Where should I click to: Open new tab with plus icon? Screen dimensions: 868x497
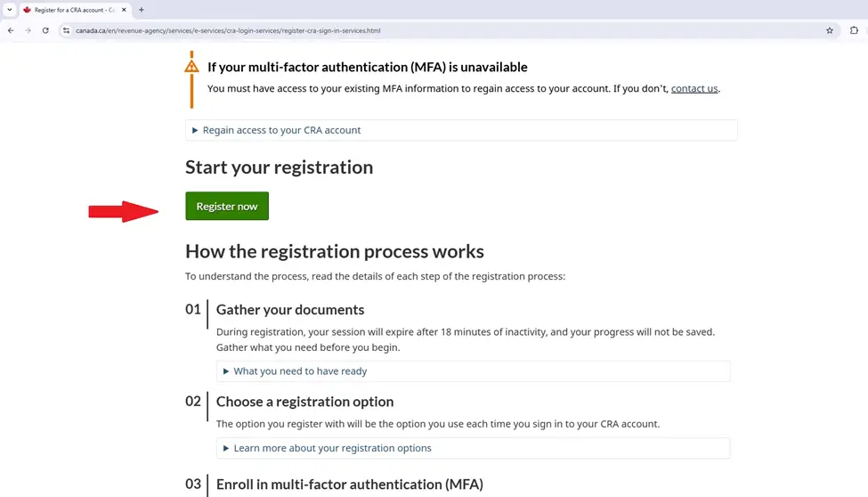(x=141, y=10)
